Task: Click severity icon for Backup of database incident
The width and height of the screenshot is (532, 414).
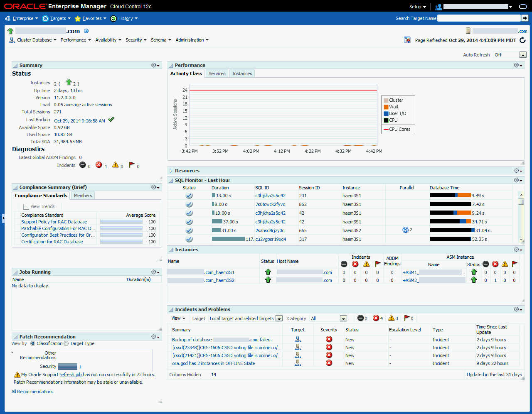Action: [329, 339]
